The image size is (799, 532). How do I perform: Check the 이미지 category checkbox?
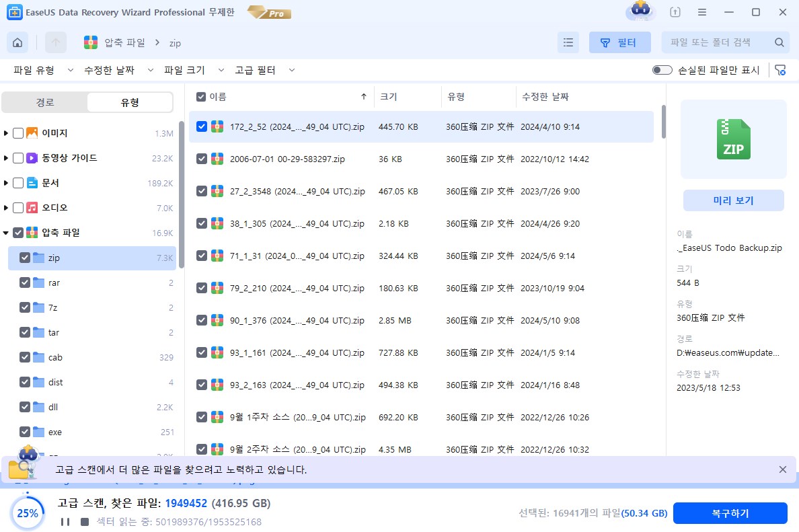tap(18, 133)
